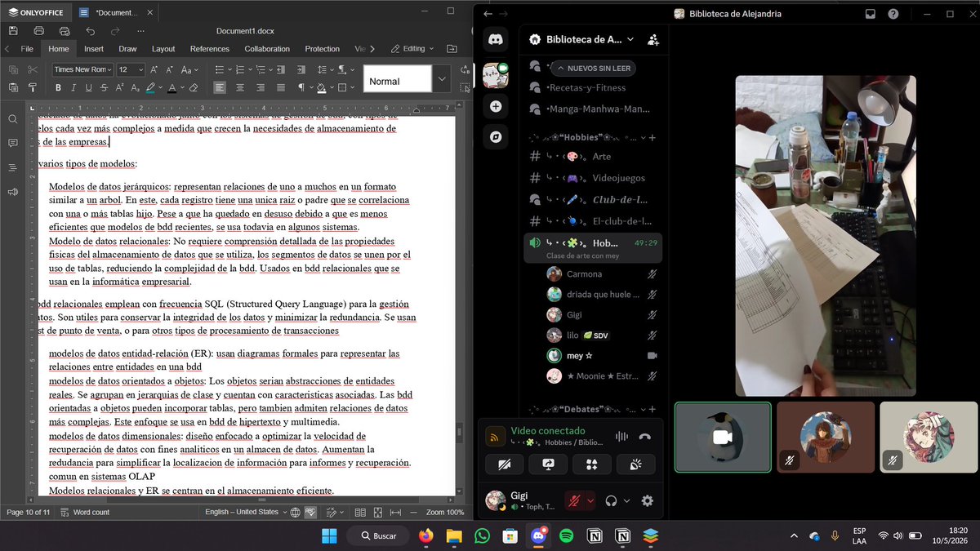Open the font size 12 dropdown

140,70
